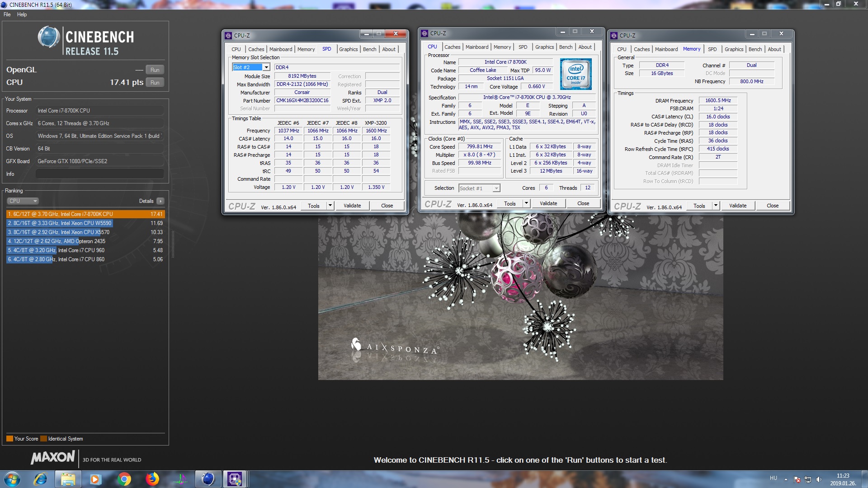Expand the ranking Details arrow
This screenshot has height=488, width=868.
point(160,201)
